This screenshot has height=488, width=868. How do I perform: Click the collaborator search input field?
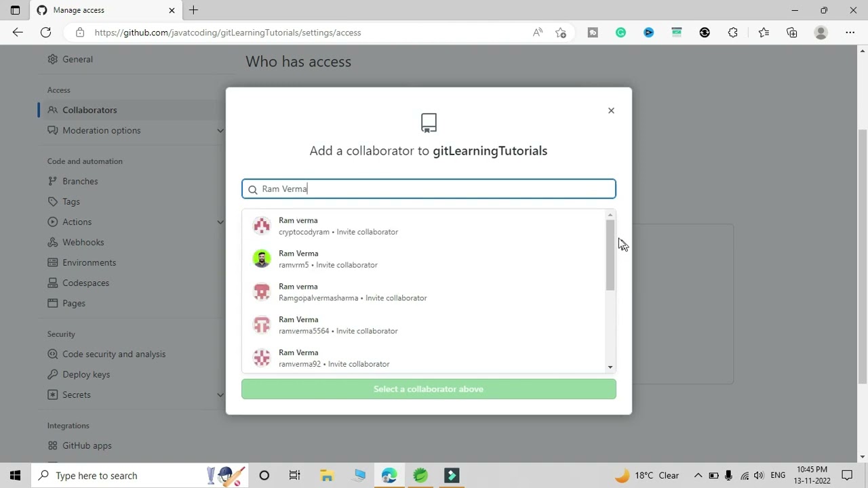pos(429,189)
